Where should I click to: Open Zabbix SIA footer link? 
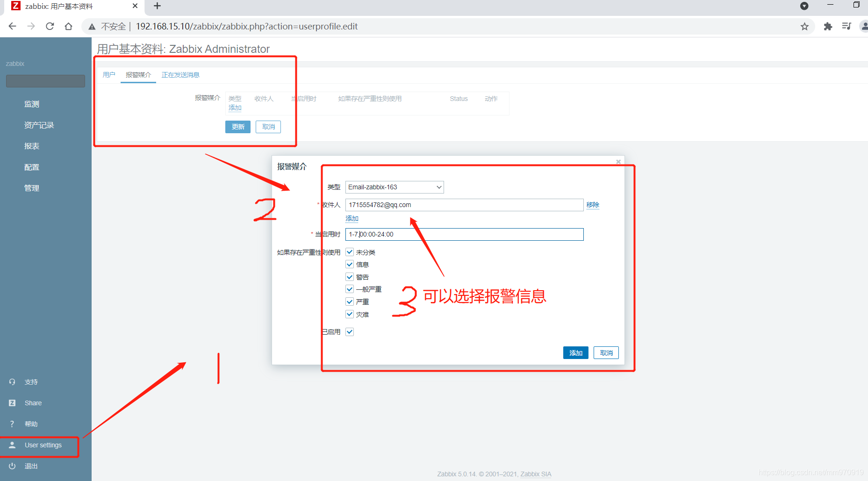[536, 474]
